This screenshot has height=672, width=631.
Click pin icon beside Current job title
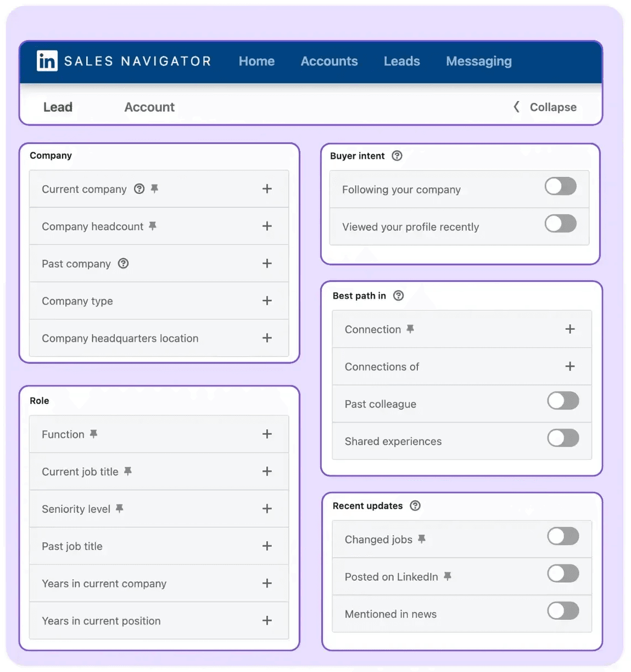[x=128, y=471]
